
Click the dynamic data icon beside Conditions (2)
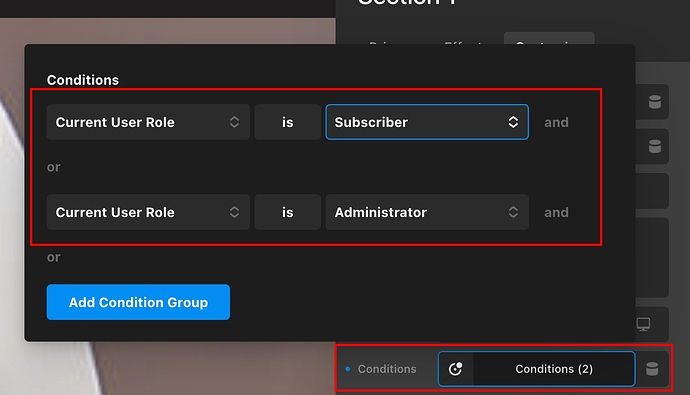tap(652, 369)
